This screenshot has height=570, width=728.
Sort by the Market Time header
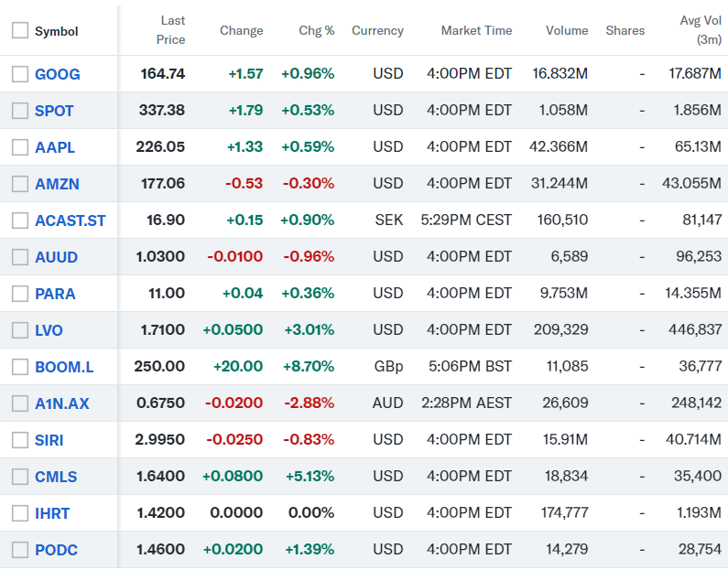pyautogui.click(x=476, y=31)
